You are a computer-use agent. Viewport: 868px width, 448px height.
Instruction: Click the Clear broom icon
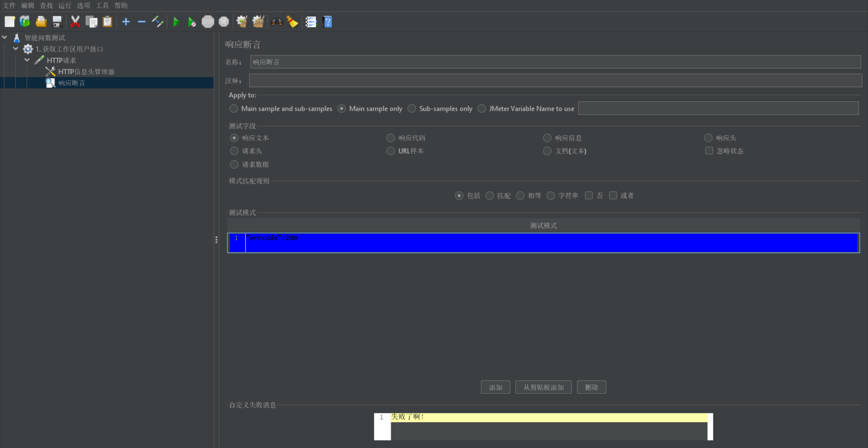coord(242,22)
